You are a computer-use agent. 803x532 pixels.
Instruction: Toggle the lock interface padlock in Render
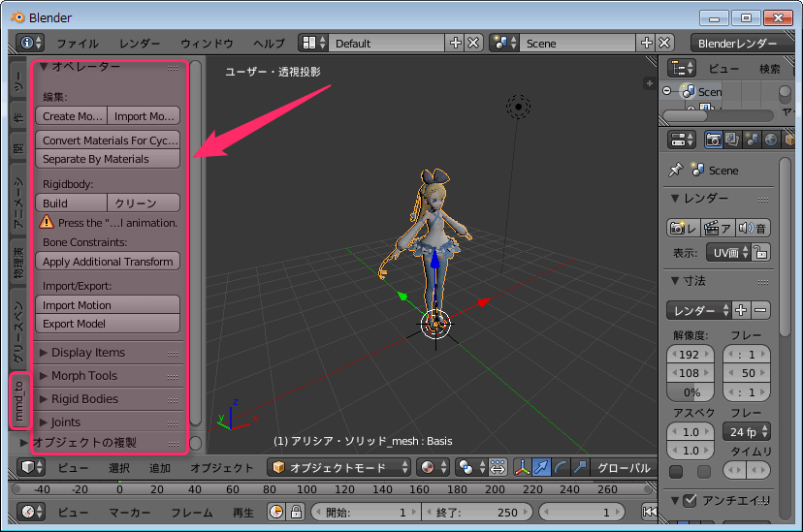[x=761, y=252]
